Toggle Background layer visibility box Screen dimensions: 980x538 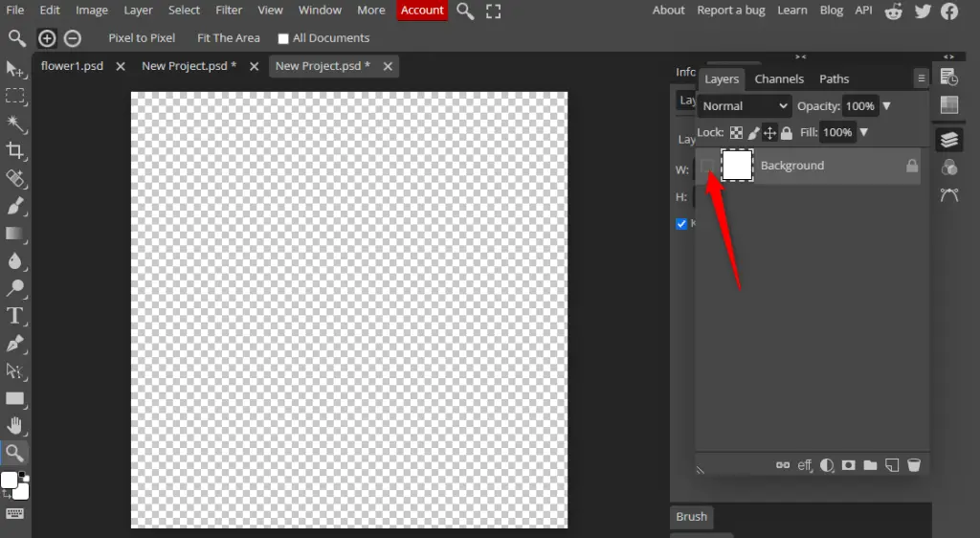pyautogui.click(x=707, y=166)
